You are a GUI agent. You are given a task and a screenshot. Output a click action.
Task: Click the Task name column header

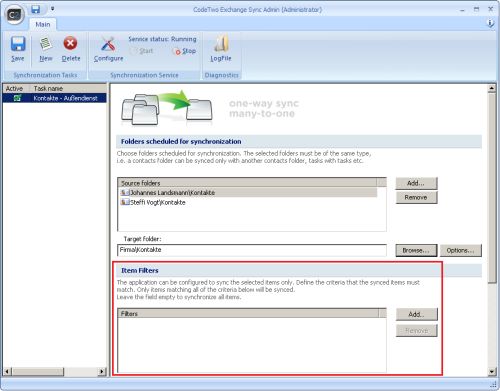69,88
